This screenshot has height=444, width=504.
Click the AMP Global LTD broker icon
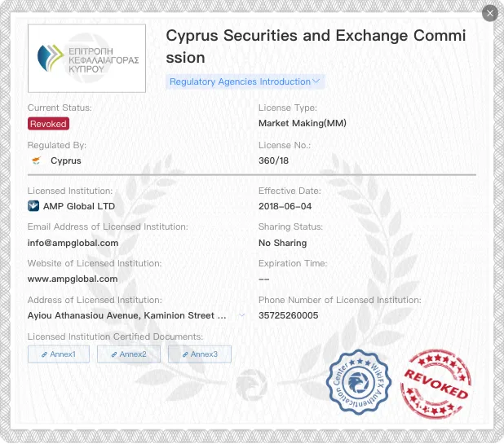(33, 206)
